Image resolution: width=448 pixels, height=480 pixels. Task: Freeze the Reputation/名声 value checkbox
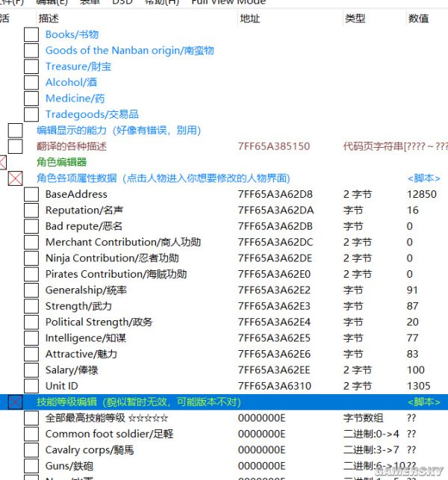click(x=31, y=211)
